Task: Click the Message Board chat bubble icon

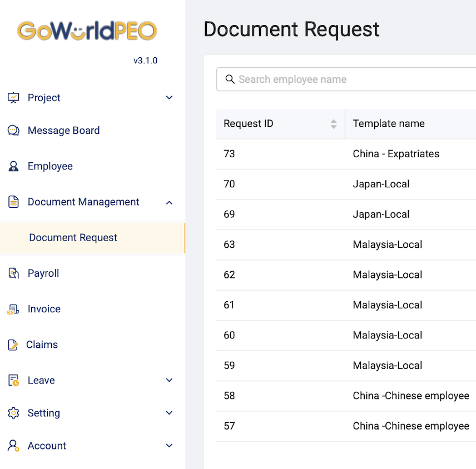Action: pyautogui.click(x=13, y=131)
